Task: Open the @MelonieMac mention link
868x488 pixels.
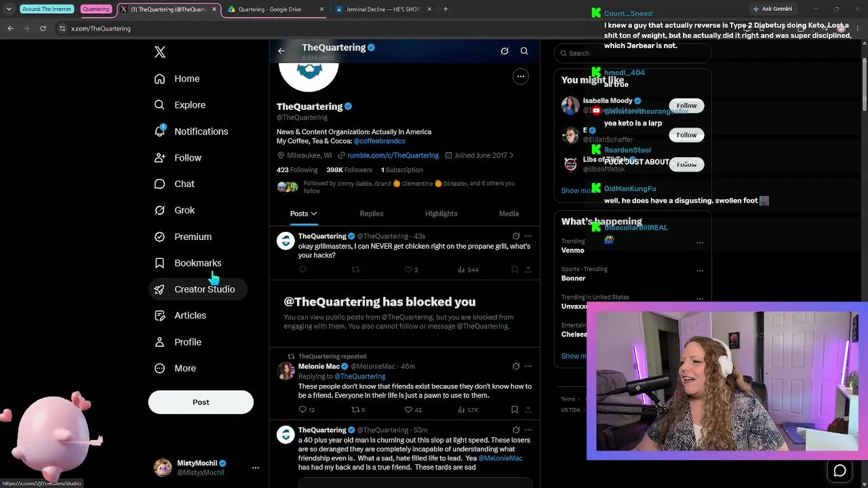Action: coord(500,458)
